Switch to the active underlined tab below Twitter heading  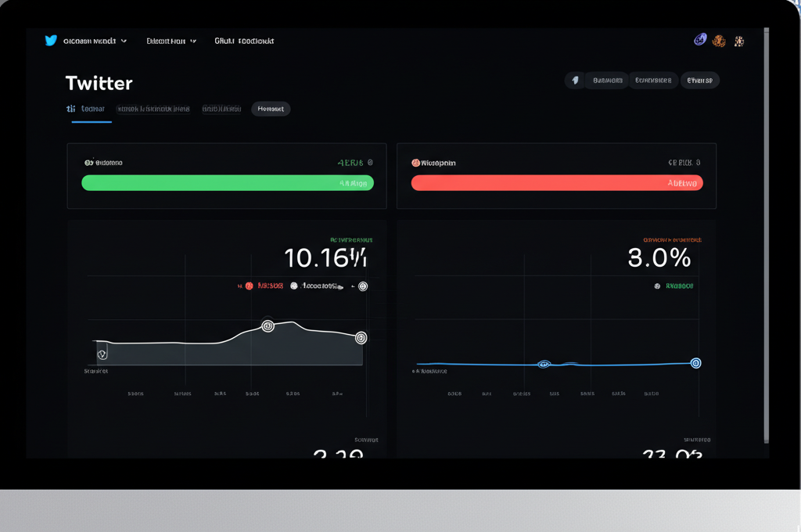88,109
